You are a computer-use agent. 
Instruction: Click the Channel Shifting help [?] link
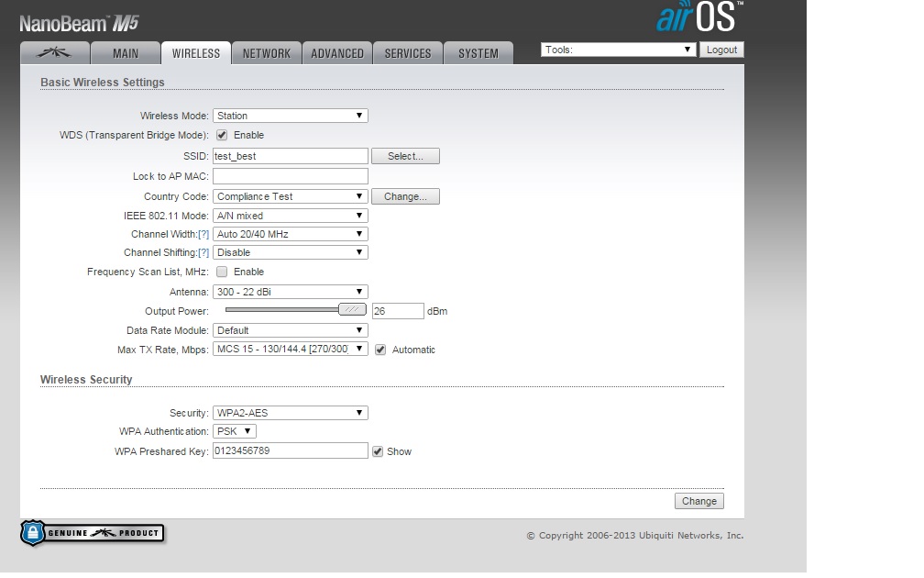click(203, 252)
